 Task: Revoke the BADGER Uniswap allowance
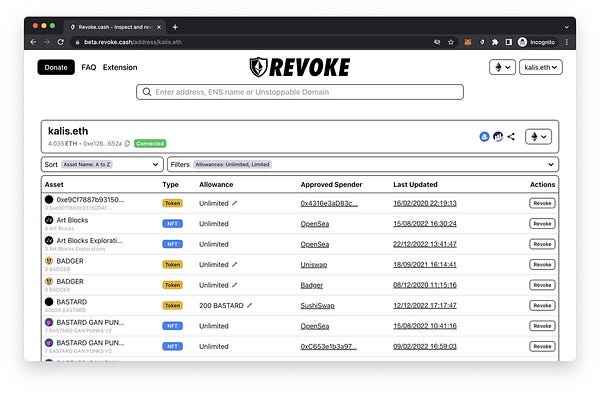click(542, 264)
